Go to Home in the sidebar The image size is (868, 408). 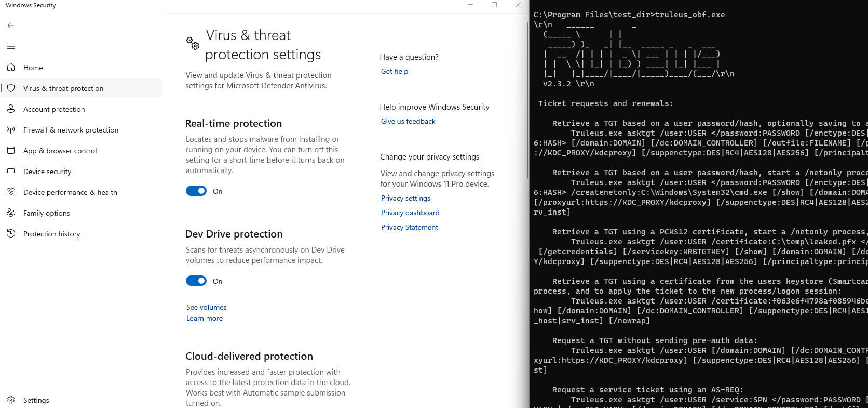pos(82,68)
